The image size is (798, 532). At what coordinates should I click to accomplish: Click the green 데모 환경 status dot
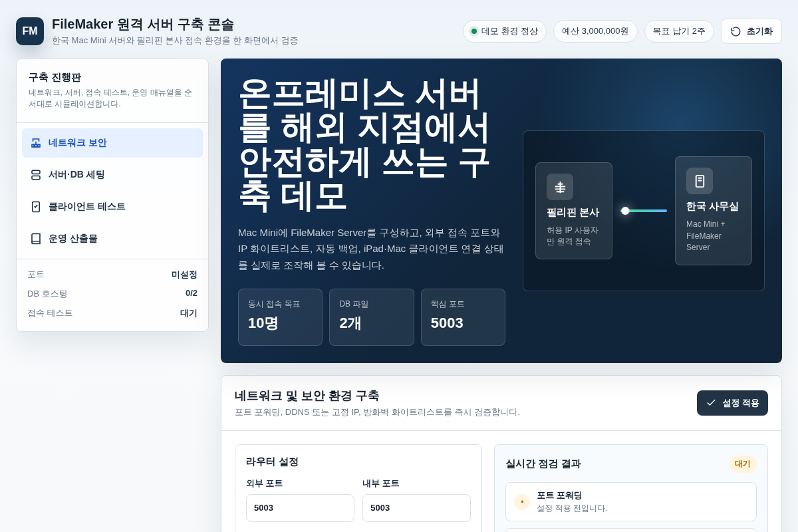(474, 31)
